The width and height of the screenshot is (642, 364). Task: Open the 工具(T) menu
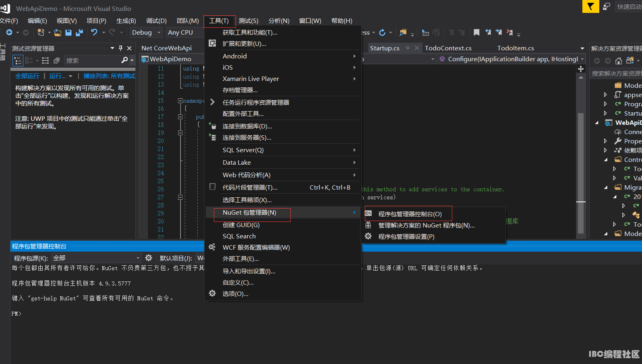point(219,21)
